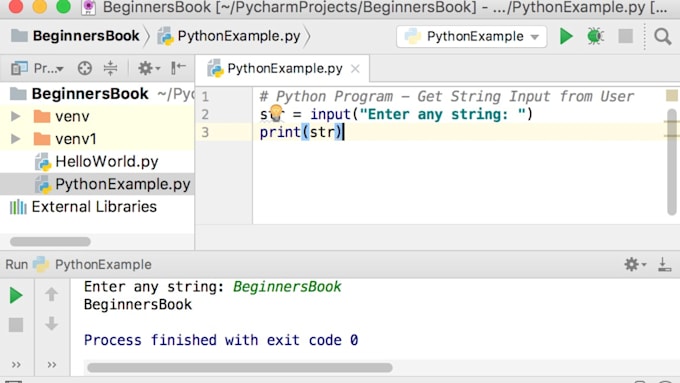This screenshot has height=383, width=680.
Task: Close the PythonExample.py editor tab
Action: 355,69
